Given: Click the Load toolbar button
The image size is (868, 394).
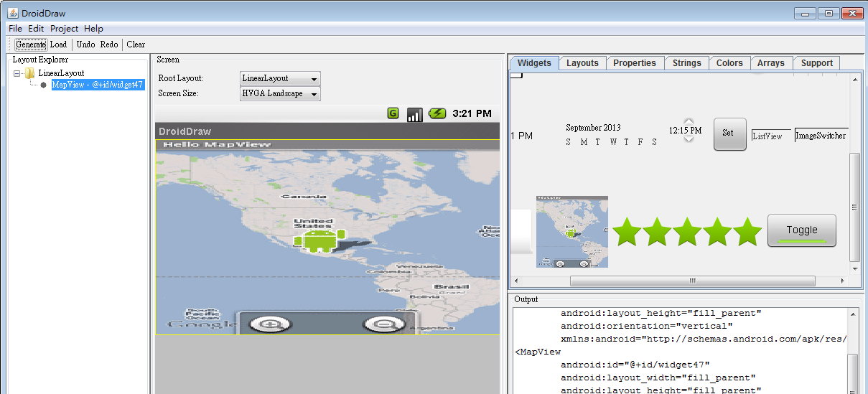Looking at the screenshot, I should 58,44.
